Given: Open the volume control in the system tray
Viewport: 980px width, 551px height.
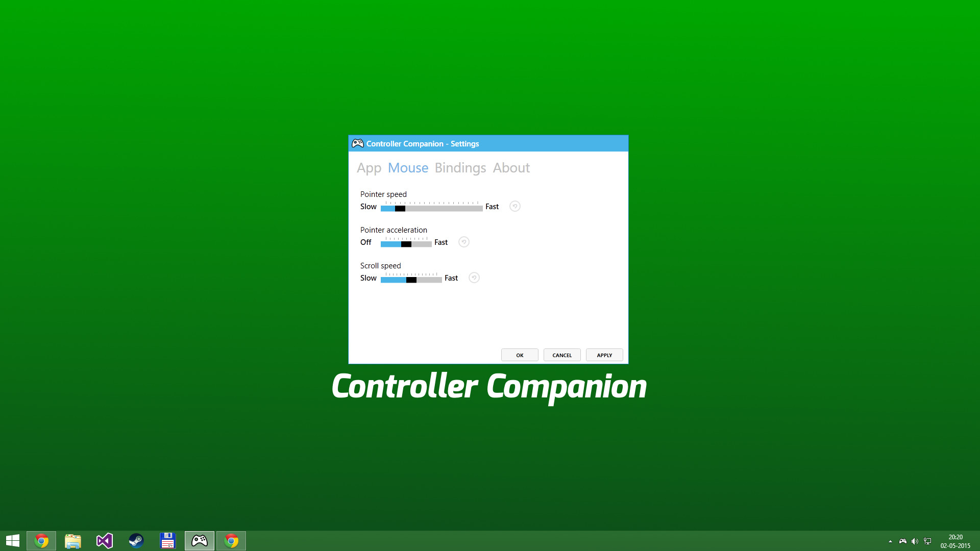Looking at the screenshot, I should [x=915, y=541].
